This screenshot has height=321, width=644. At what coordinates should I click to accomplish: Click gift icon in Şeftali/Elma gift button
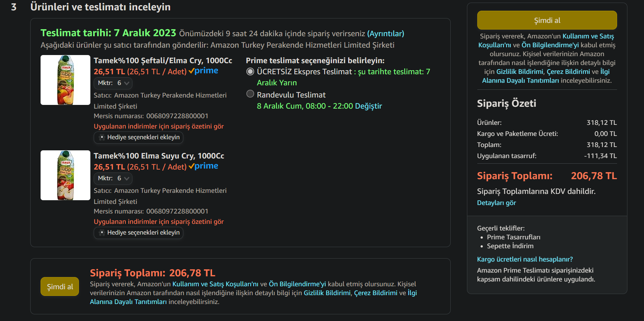click(x=102, y=137)
